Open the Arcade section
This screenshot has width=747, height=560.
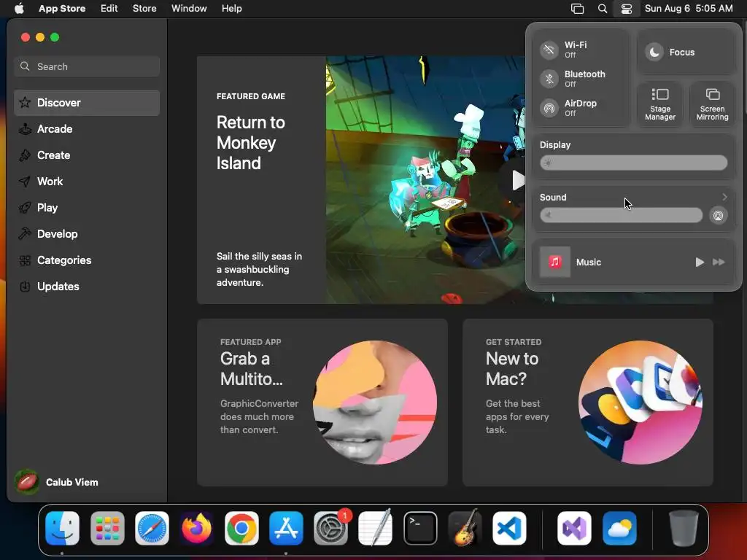(x=87, y=128)
